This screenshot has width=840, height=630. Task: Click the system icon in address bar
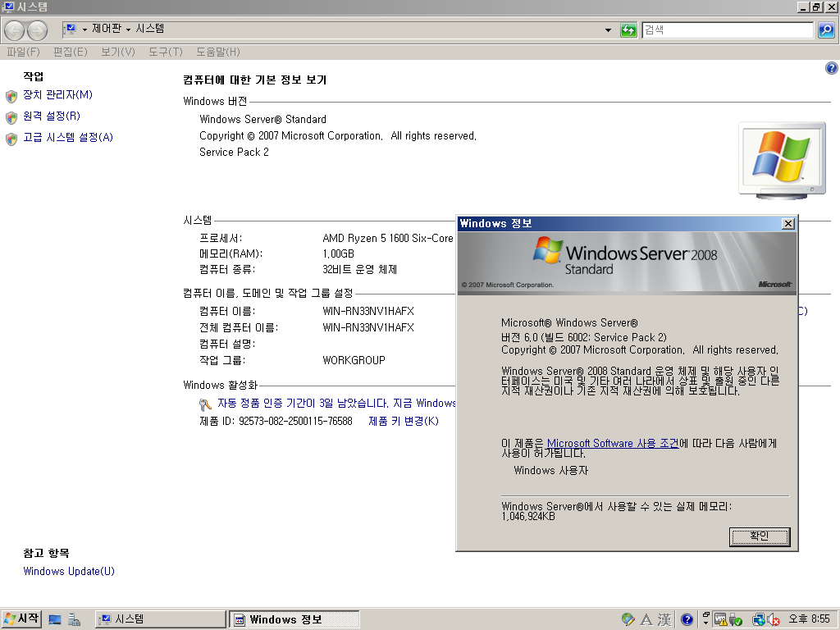pyautogui.click(x=71, y=29)
